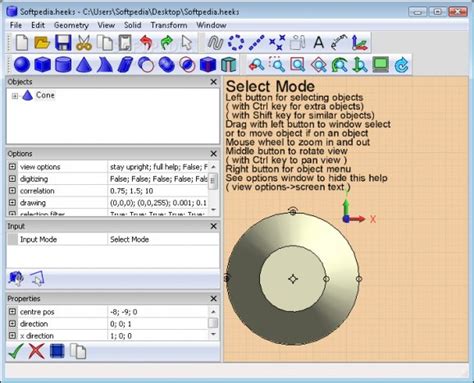Create a new file with the blank page icon
Image resolution: width=474 pixels, height=383 pixels.
point(22,43)
